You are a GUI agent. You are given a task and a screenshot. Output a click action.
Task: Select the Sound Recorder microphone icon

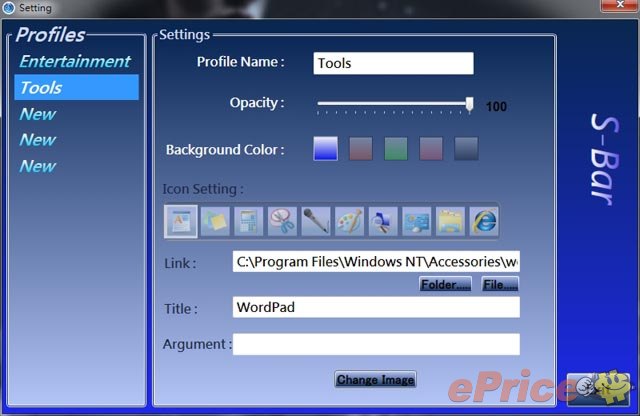pyautogui.click(x=316, y=221)
